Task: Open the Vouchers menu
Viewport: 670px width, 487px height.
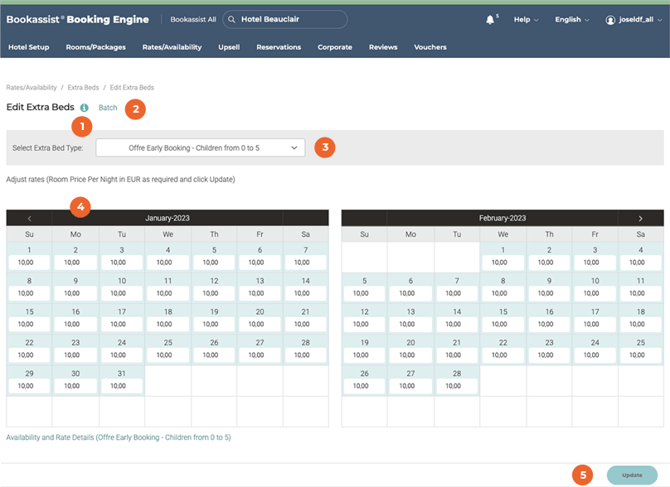Action: click(x=430, y=47)
